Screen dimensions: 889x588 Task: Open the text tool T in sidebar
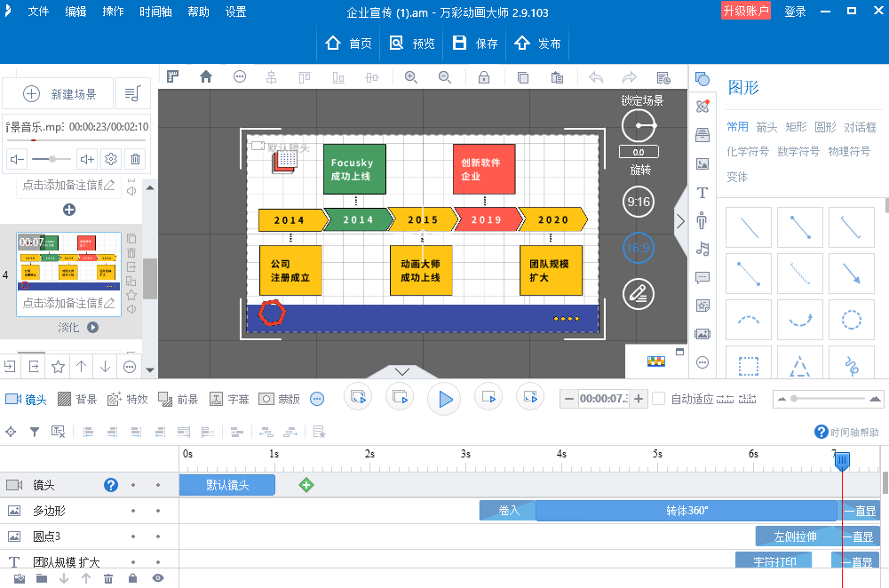point(702,193)
